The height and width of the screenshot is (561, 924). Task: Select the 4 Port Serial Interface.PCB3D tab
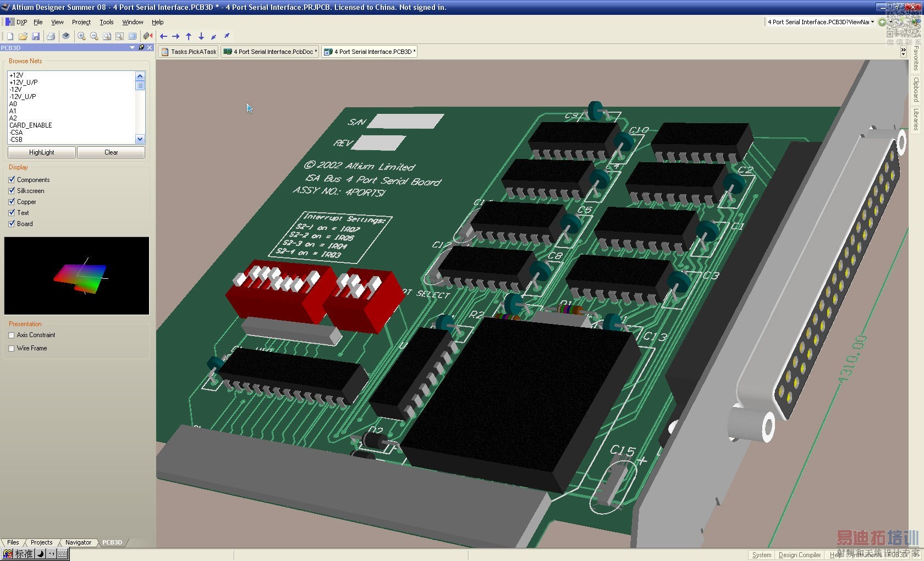pyautogui.click(x=370, y=52)
